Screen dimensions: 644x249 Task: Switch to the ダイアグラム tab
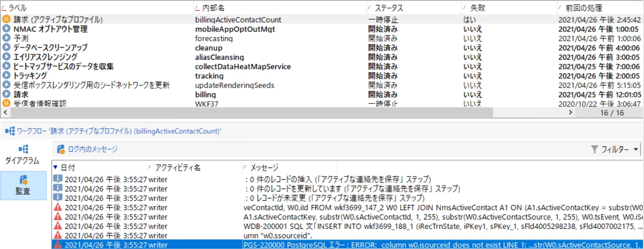(x=23, y=155)
